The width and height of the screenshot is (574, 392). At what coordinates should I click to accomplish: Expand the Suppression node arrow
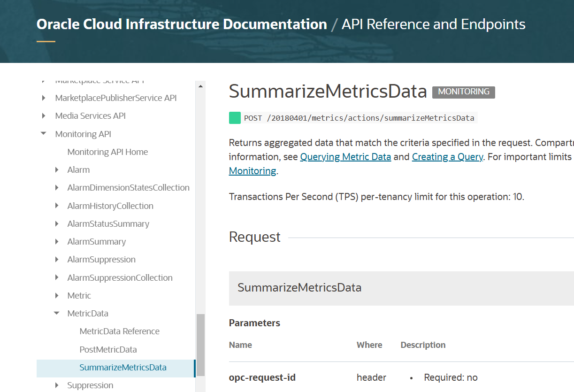point(56,385)
